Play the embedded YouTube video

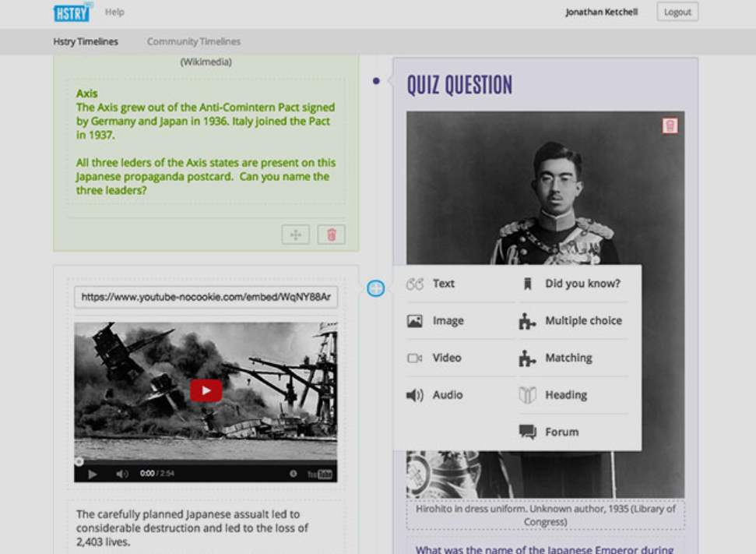coord(206,390)
